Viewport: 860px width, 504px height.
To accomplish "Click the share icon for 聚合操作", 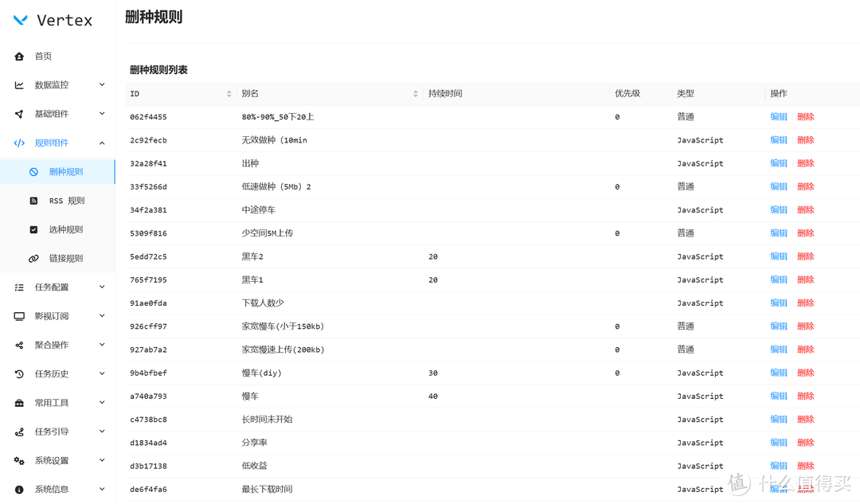I will [x=18, y=345].
